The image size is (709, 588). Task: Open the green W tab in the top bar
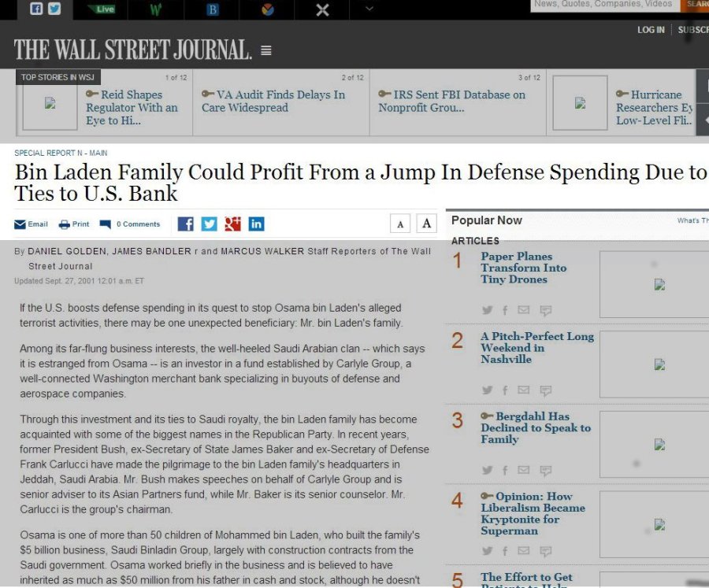[155, 9]
